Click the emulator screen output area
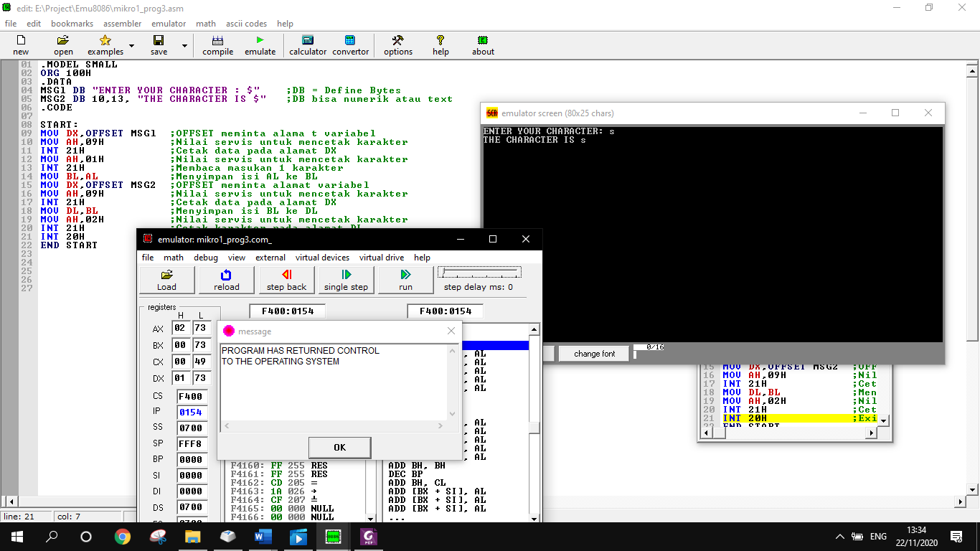980x551 pixels. [x=712, y=235]
